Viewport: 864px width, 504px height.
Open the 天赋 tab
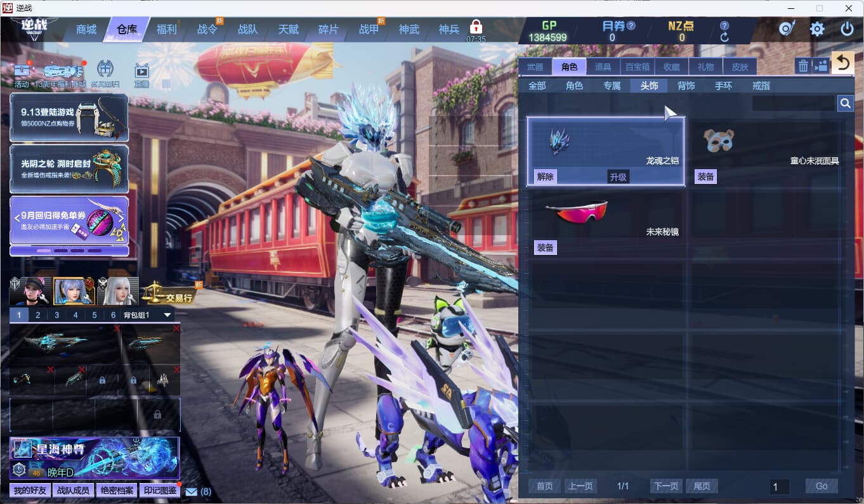pos(288,29)
